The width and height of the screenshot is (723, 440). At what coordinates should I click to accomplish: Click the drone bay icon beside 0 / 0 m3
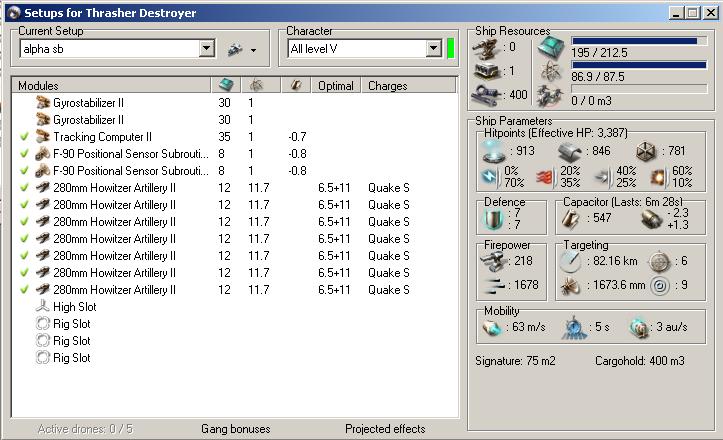(551, 96)
